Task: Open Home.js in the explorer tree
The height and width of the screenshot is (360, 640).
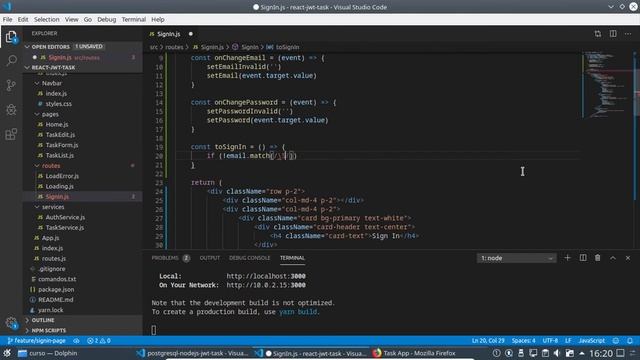Action: tap(57, 124)
